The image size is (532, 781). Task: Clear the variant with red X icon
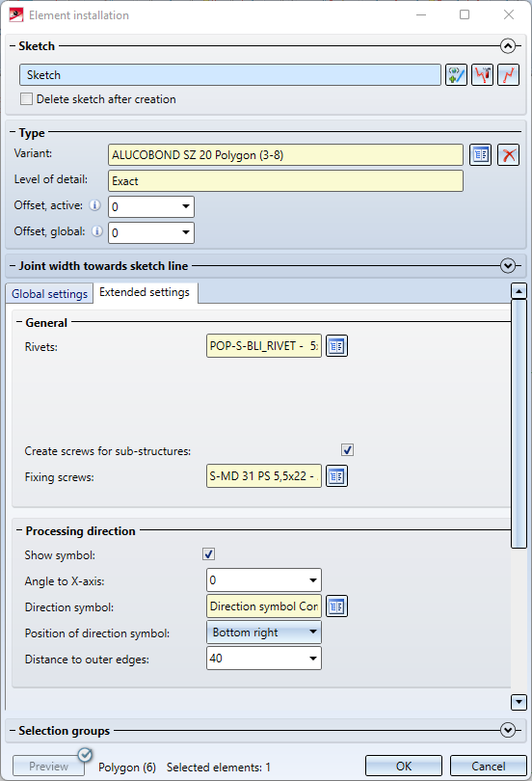coord(508,155)
